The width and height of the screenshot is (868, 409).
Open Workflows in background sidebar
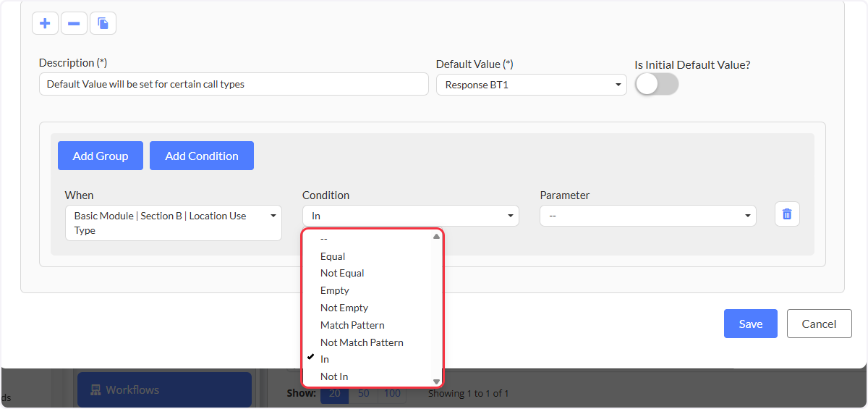point(164,389)
